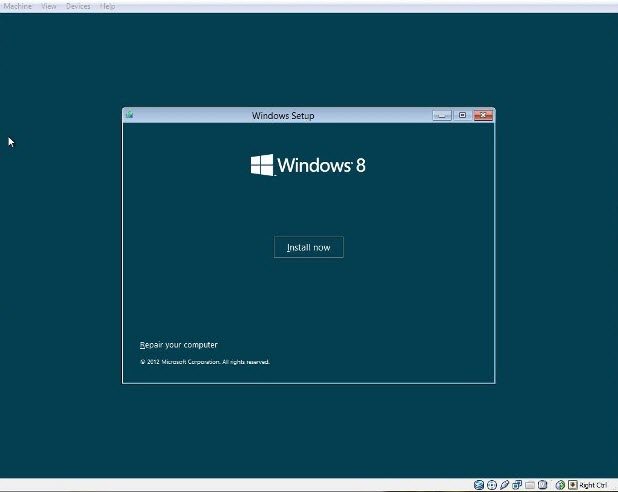Screen dimensions: 618x492
Task: Minimize the Windows Setup dialog
Action: click(442, 116)
